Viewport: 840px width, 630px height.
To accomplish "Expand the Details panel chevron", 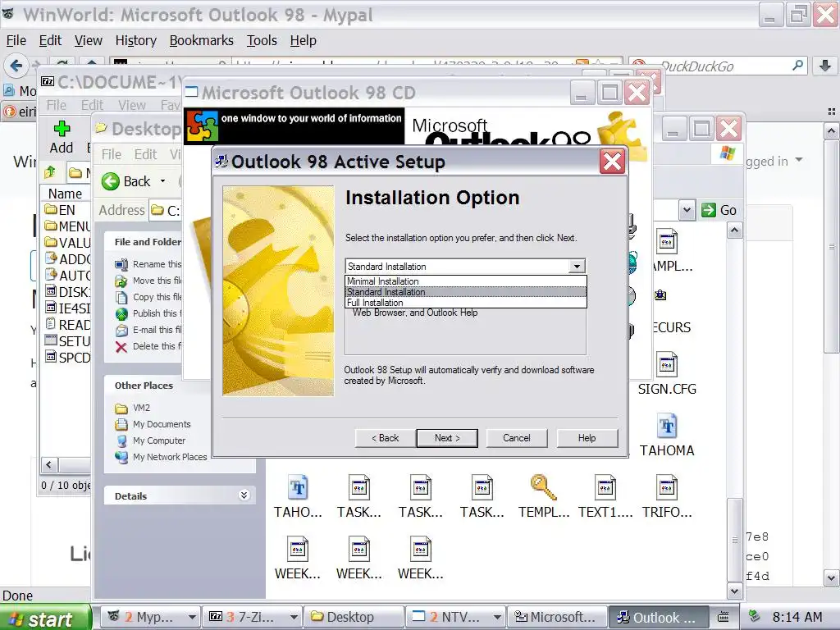I will tap(244, 495).
